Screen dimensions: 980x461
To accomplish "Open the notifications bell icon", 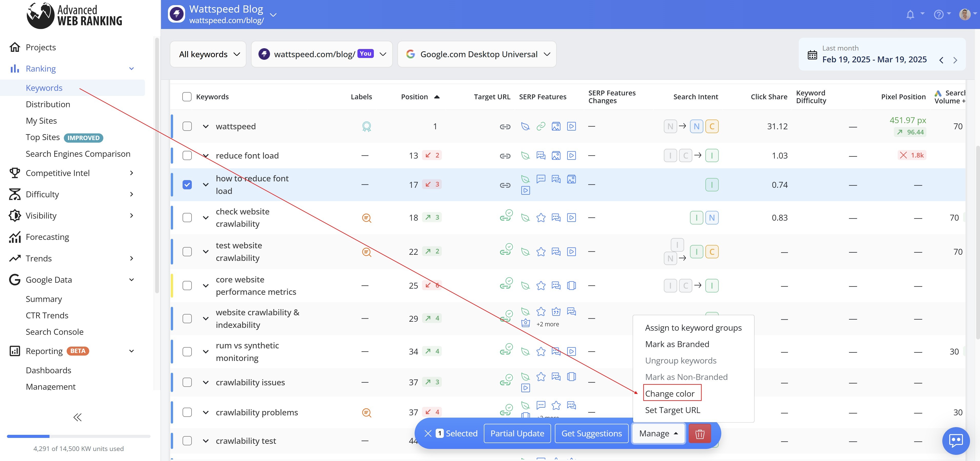I will pyautogui.click(x=910, y=14).
